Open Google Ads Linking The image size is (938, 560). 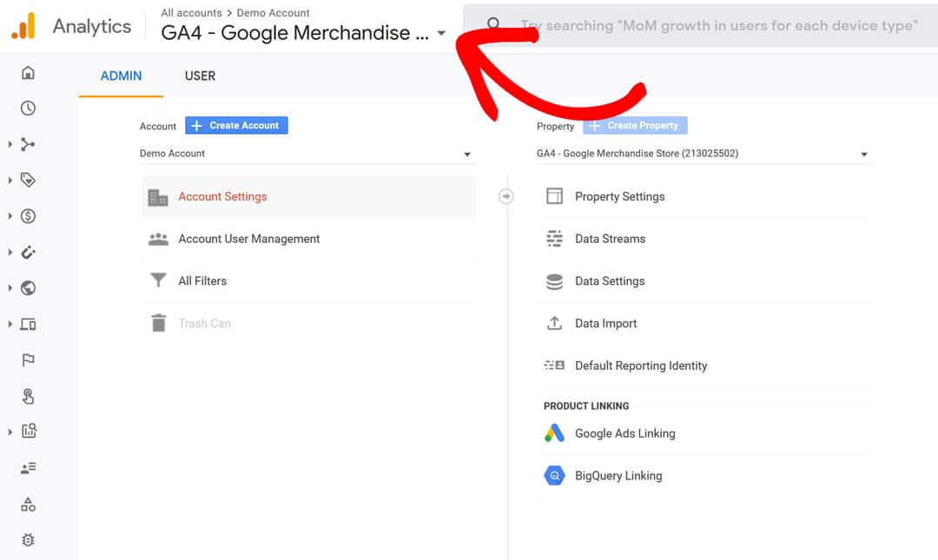[x=624, y=433]
